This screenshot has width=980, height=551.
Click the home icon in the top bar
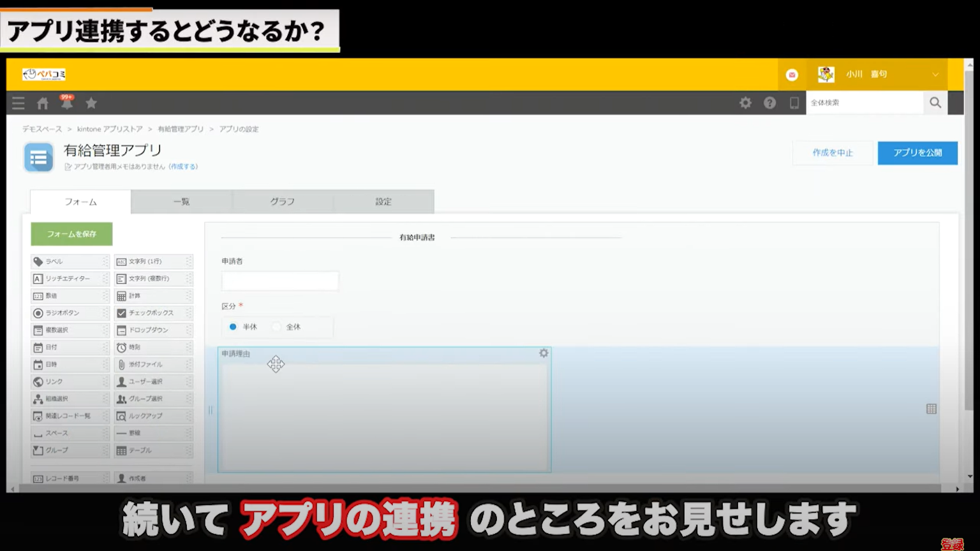pyautogui.click(x=42, y=103)
